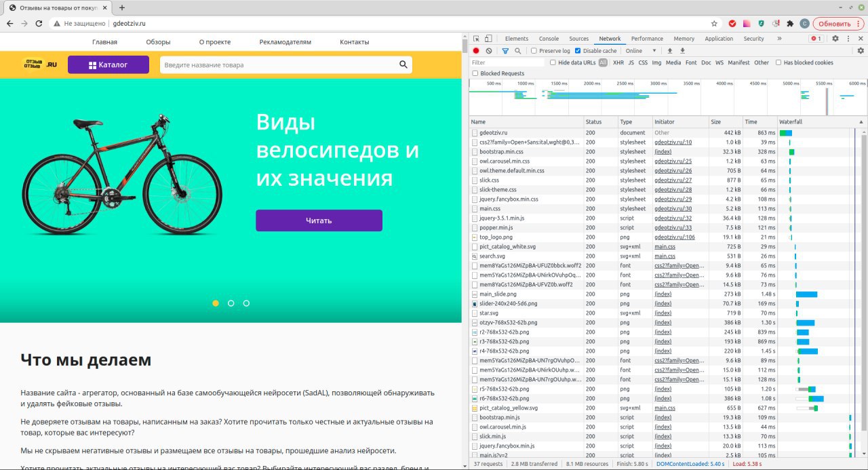This screenshot has width=868, height=470.
Task: Open the pink gradient extension
Action: [x=747, y=23]
